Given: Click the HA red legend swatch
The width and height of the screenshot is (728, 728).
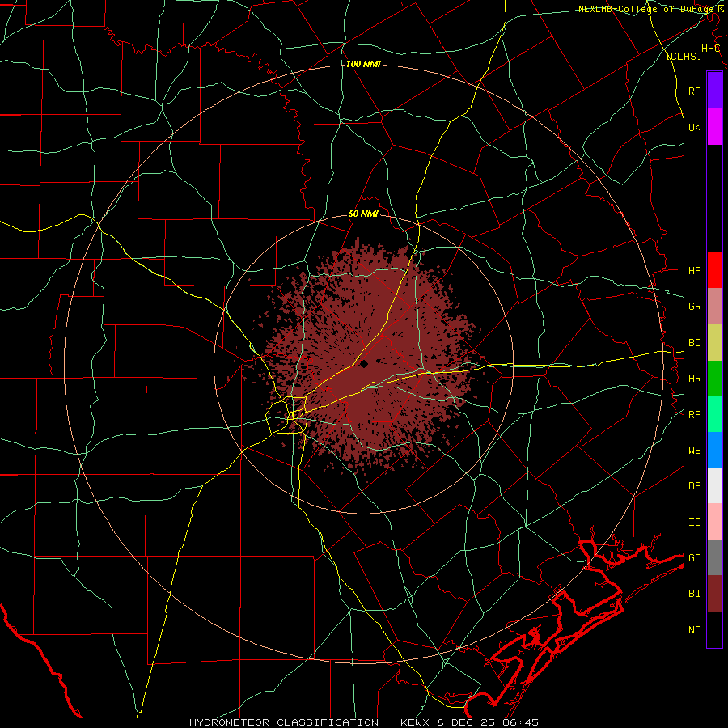Looking at the screenshot, I should [714, 270].
